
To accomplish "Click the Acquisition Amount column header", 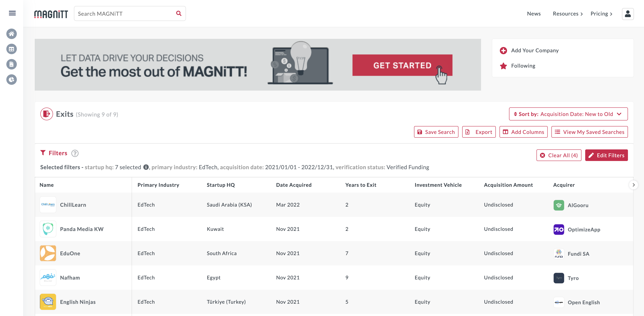I will click(x=508, y=185).
